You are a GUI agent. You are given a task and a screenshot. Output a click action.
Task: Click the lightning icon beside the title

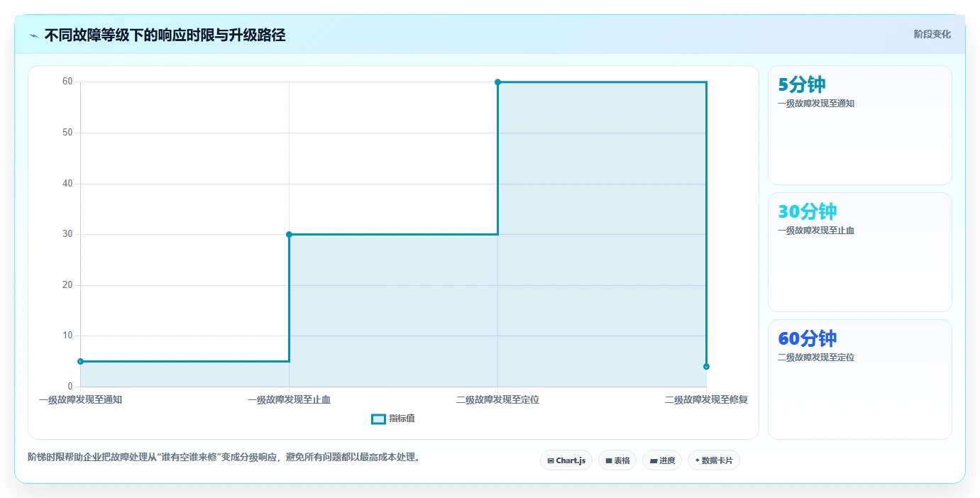(33, 35)
